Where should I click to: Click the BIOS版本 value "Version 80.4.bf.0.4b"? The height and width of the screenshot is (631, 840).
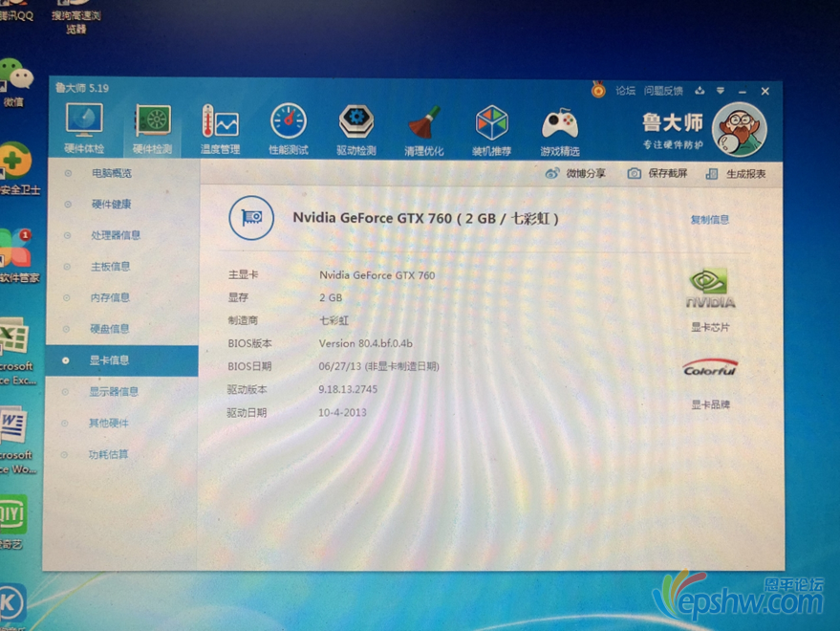[x=365, y=343]
